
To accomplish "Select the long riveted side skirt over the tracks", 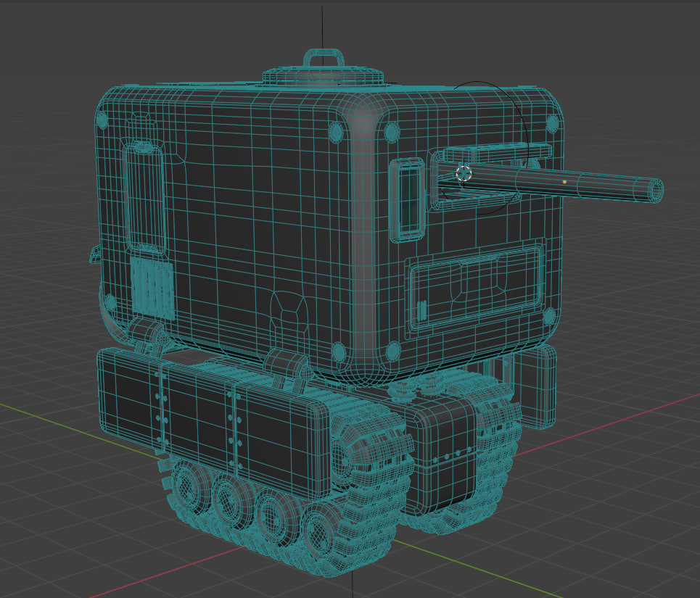I will [213, 425].
